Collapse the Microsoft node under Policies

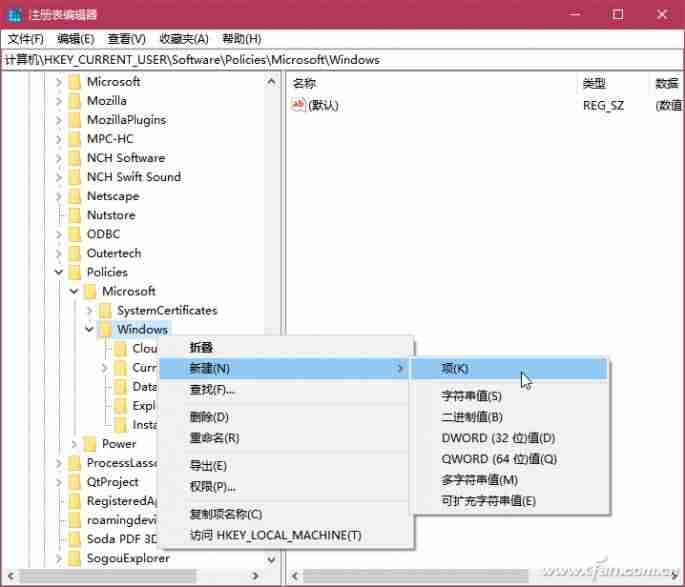(x=74, y=291)
